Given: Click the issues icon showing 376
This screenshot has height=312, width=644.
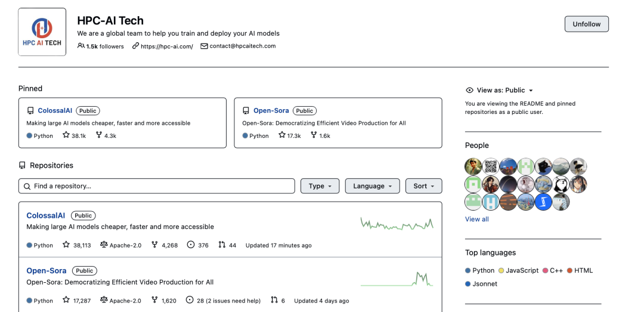Looking at the screenshot, I should [x=191, y=245].
